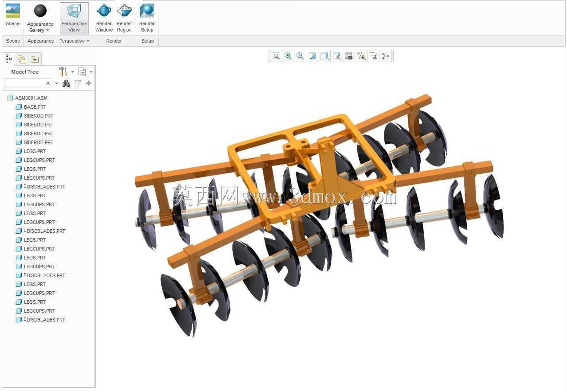Viewport: 567px width, 392px height.
Task: Select the last LEGCUPS.PRT row in the tree
Action: point(39,311)
